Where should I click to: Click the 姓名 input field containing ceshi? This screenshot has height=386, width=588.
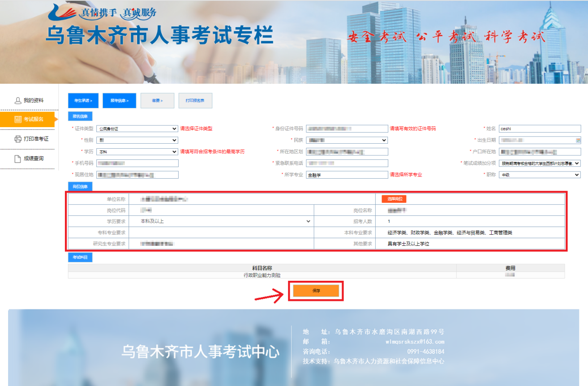540,129
